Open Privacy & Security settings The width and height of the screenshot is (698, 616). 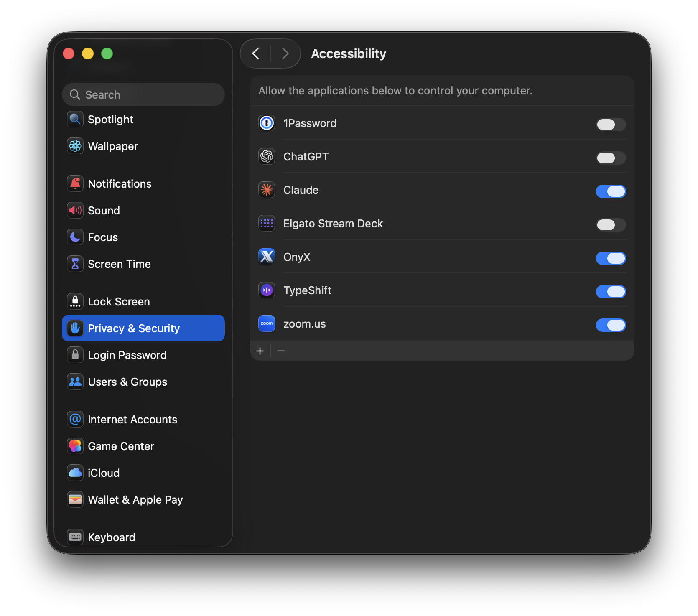(x=133, y=328)
